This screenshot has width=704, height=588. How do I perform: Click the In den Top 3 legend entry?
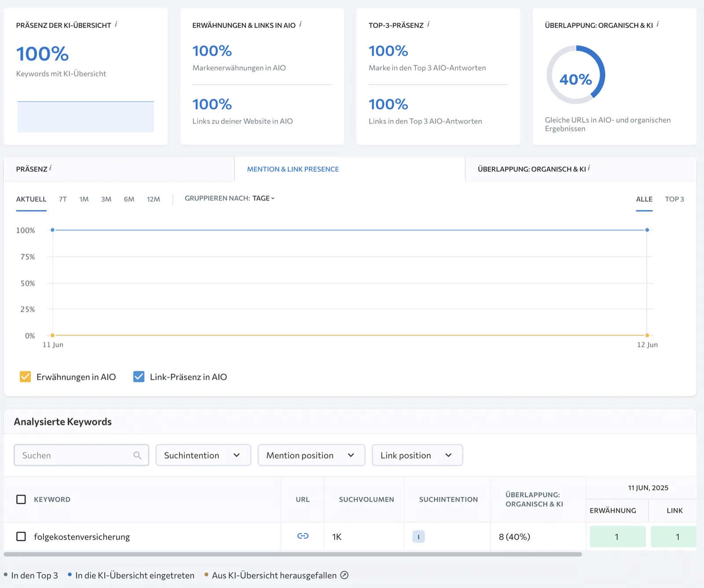[x=31, y=575]
